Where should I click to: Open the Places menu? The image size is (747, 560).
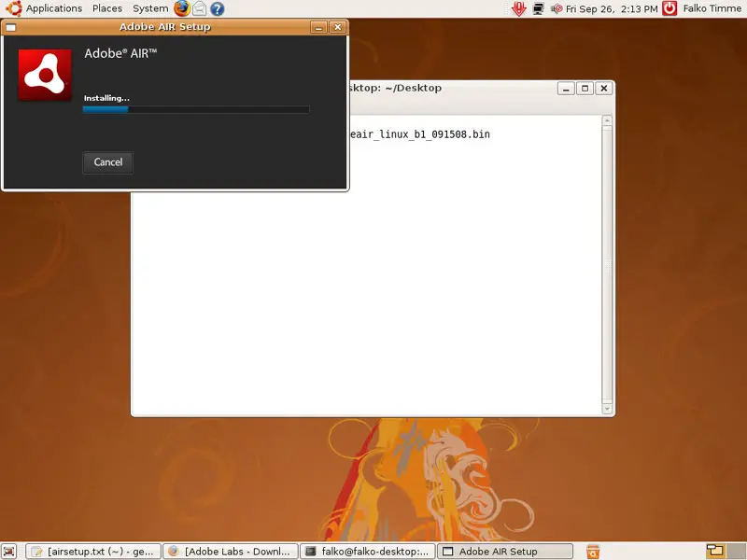pos(107,8)
